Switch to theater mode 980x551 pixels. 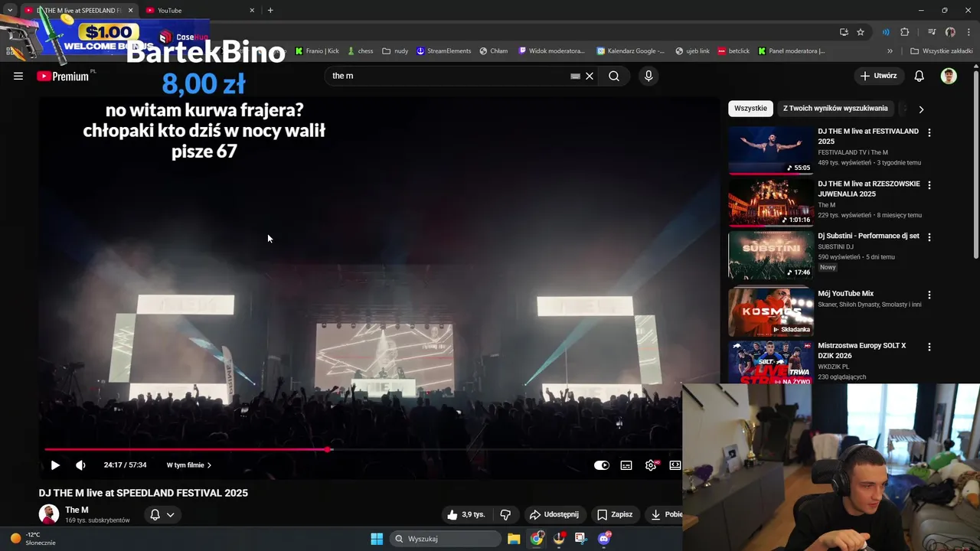675,465
